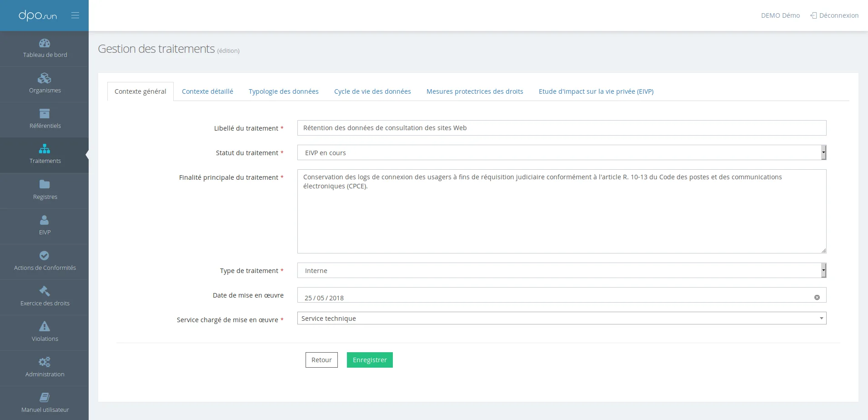Open the Organismes section icon
Viewport: 868px width, 420px height.
tap(45, 78)
